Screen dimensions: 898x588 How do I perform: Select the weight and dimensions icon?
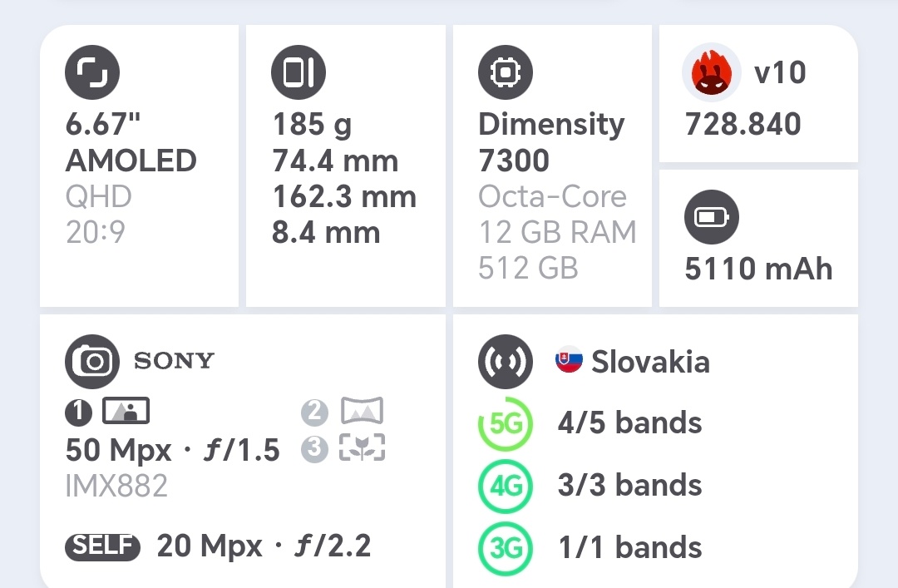pos(298,72)
